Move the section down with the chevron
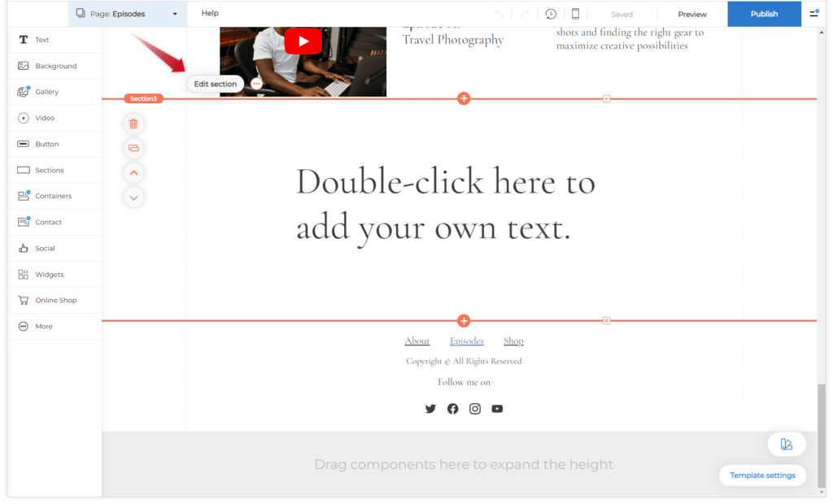833x504 pixels. point(134,198)
